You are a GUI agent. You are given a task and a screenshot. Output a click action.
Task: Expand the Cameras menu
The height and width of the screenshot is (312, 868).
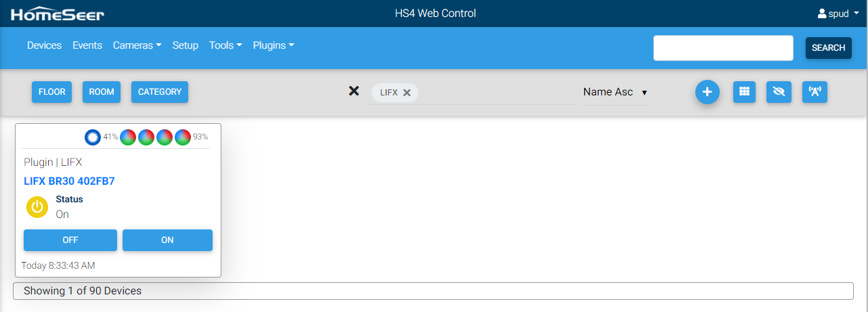coord(137,45)
